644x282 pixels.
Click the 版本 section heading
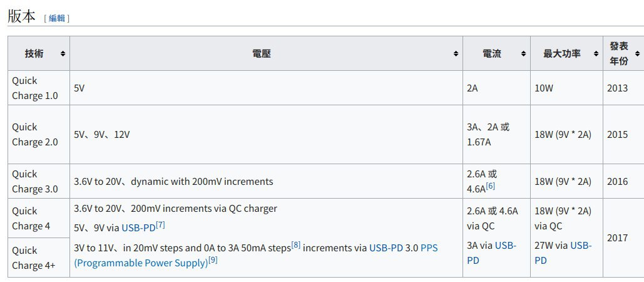[x=22, y=16]
